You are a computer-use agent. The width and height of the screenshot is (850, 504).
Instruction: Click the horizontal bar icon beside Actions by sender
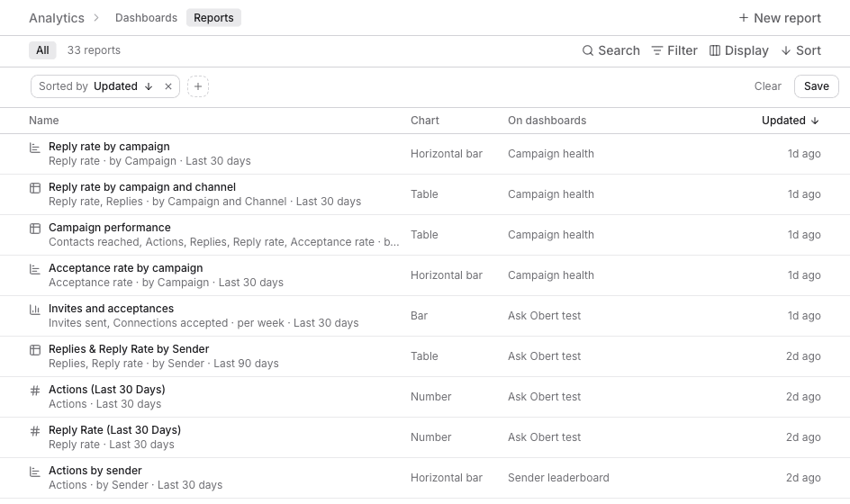coord(35,472)
